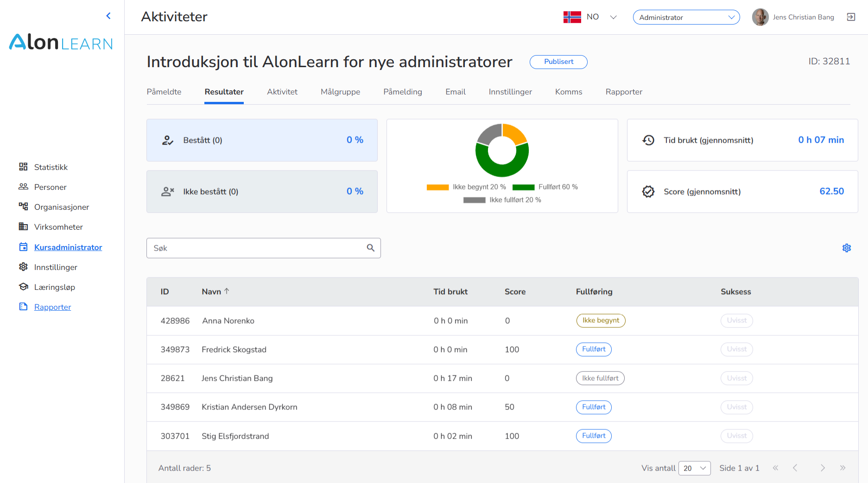
Task: Click the search magnifier icon
Action: 371,248
